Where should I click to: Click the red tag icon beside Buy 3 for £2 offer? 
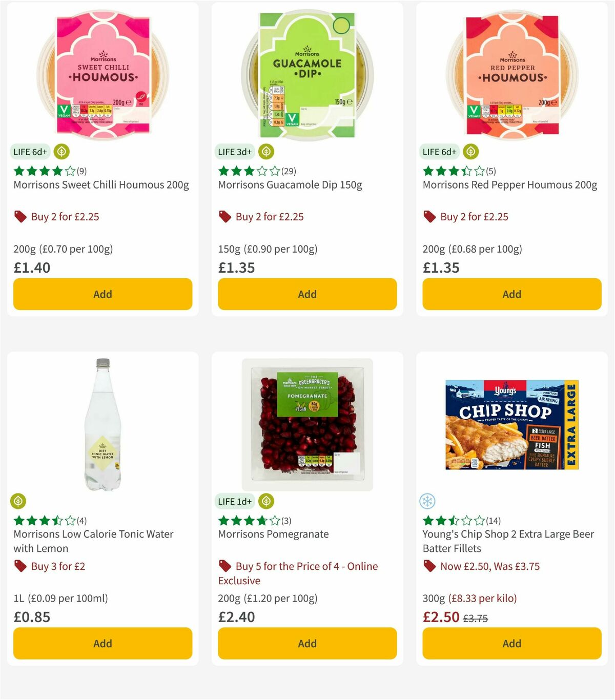19,566
